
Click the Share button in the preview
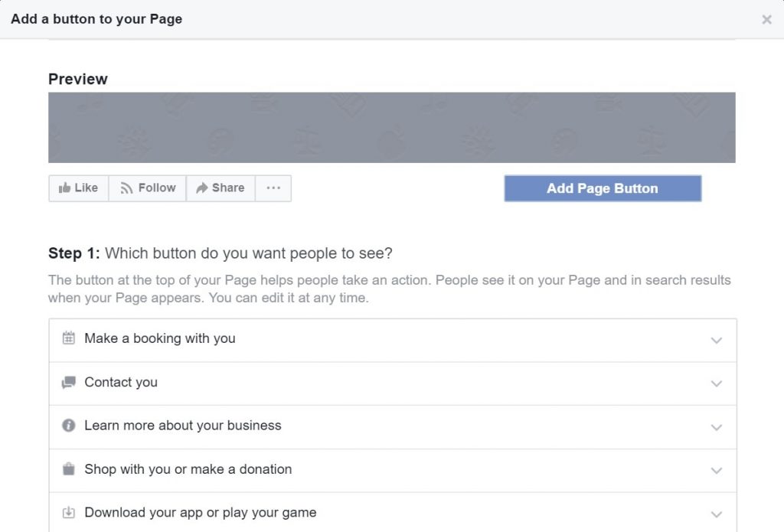coord(220,188)
